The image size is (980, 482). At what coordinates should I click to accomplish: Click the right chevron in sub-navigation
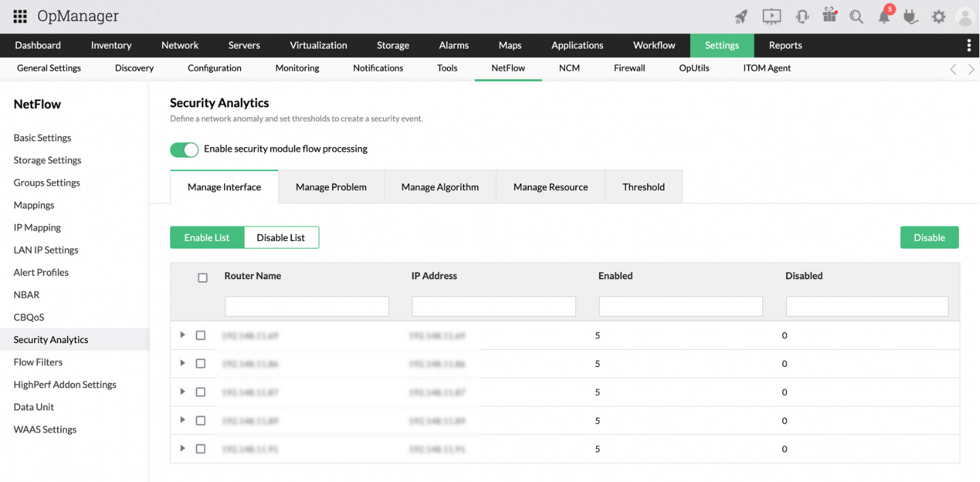[971, 69]
